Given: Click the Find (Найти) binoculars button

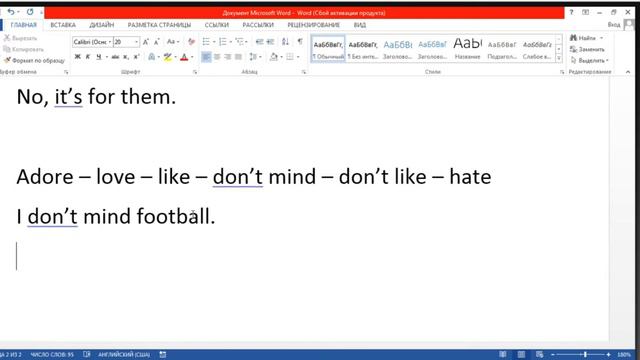Looking at the screenshot, I should 586,38.
